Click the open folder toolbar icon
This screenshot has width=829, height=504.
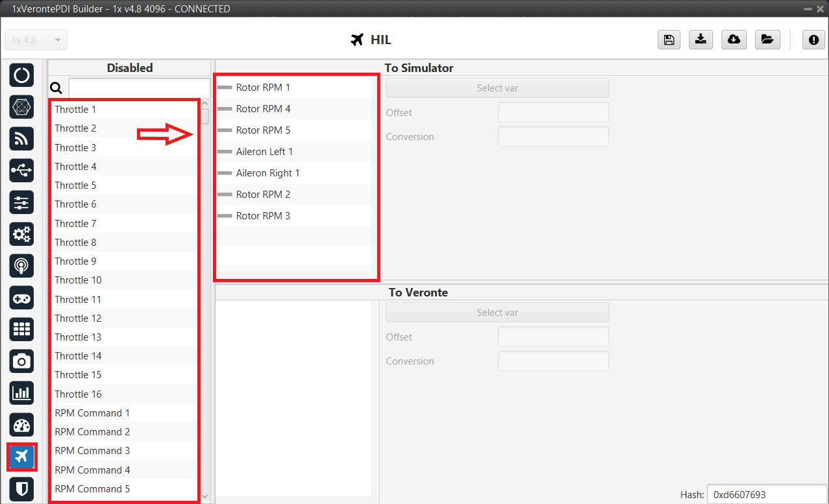tap(767, 40)
